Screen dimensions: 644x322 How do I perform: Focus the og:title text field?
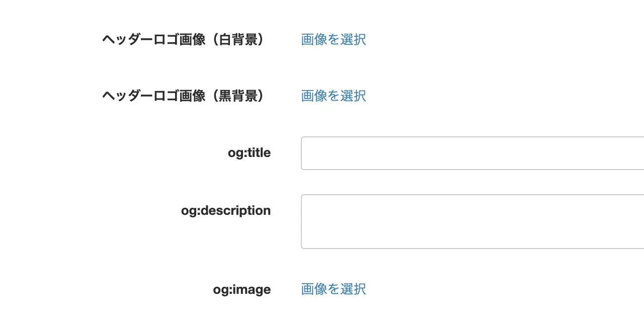pyautogui.click(x=472, y=153)
